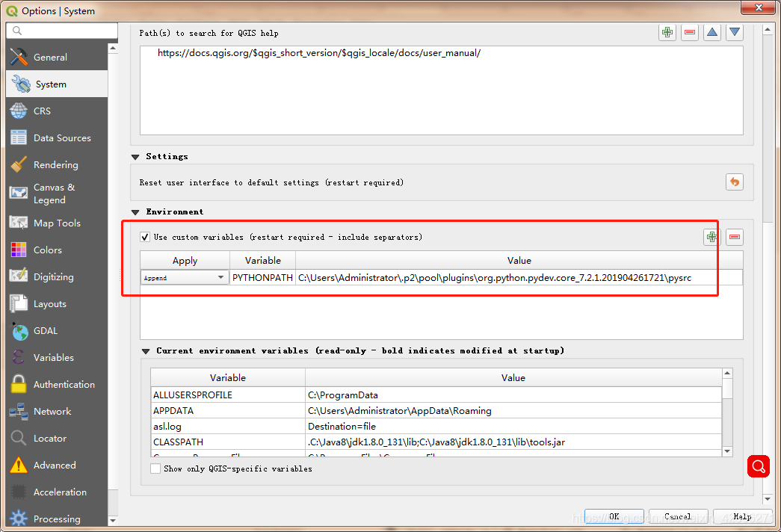Screen dimensions: 781x532
Task: Reset user interface to default settings
Action: (x=734, y=182)
